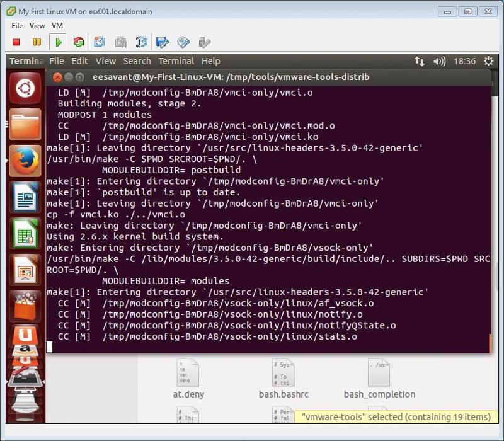Screen dimensions: 504x441
Task: Pause the virtual machine with Suspend button
Action: point(37,42)
